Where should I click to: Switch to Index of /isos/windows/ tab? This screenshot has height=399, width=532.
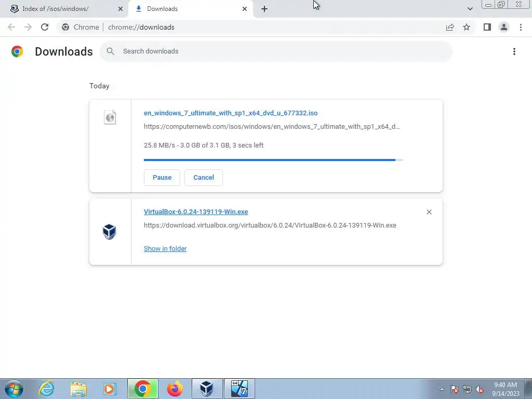[64, 9]
